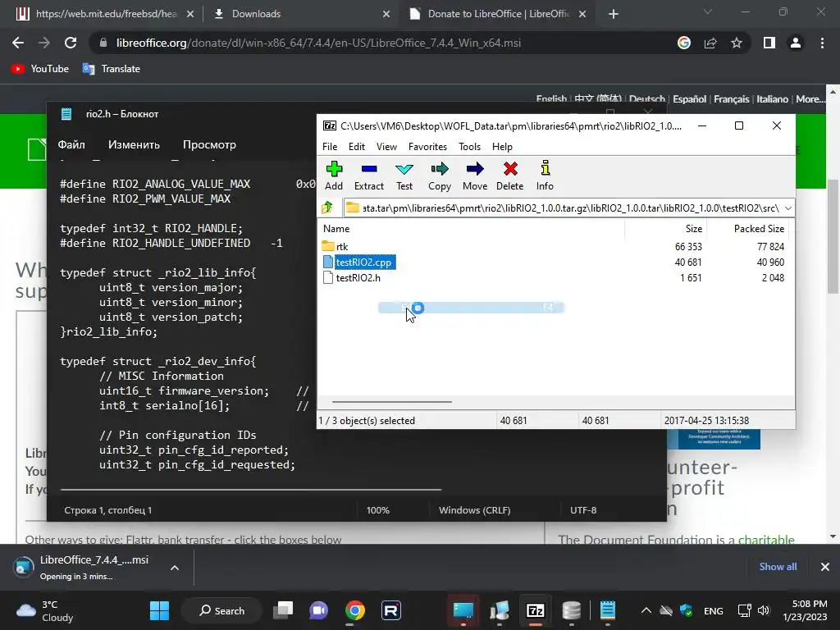
Task: Open the Tools menu in 7-Zip
Action: (x=469, y=147)
